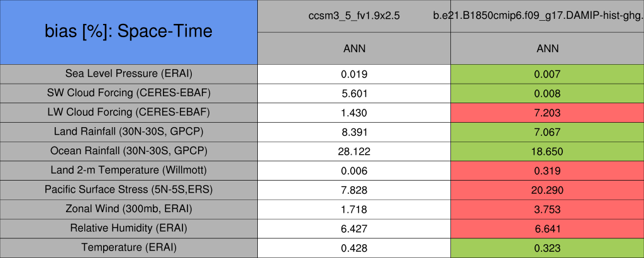The image size is (644, 258).
Task: Click the Land Rainfall (30N-30S, GPCP) label
Action: tap(128, 132)
